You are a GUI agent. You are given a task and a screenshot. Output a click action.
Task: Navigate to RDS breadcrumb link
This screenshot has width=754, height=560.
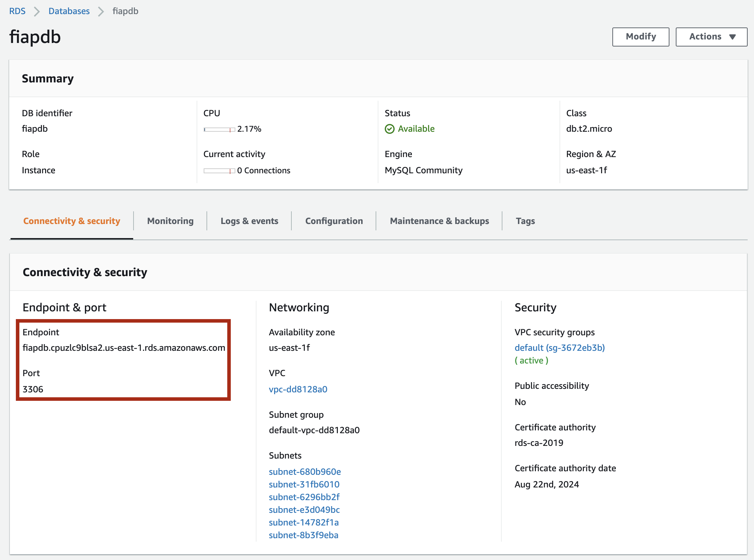[17, 11]
